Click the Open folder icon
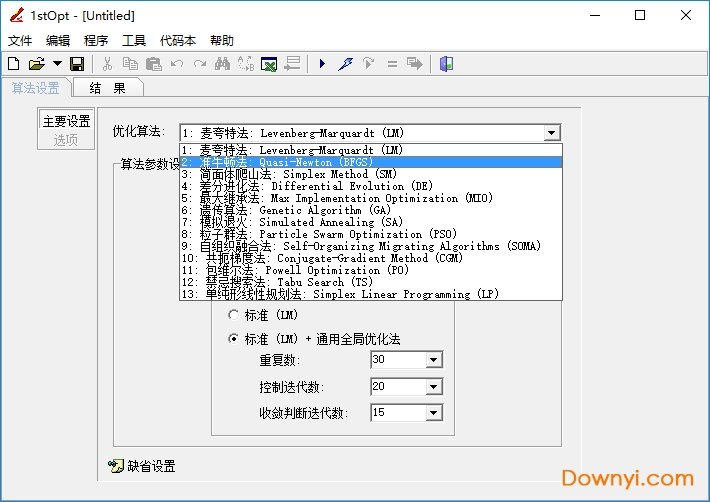 tap(36, 64)
